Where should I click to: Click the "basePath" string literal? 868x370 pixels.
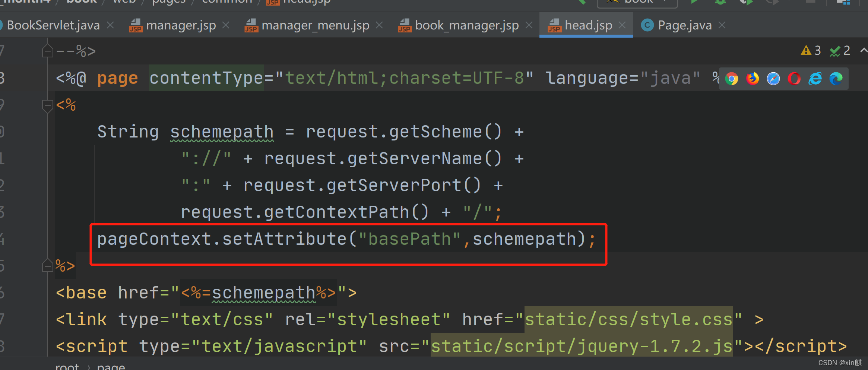(x=409, y=239)
